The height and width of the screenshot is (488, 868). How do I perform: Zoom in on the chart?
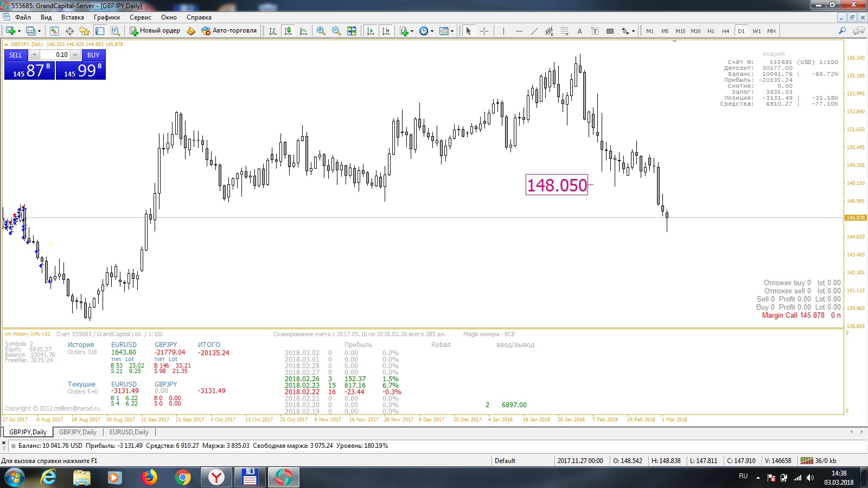(321, 31)
